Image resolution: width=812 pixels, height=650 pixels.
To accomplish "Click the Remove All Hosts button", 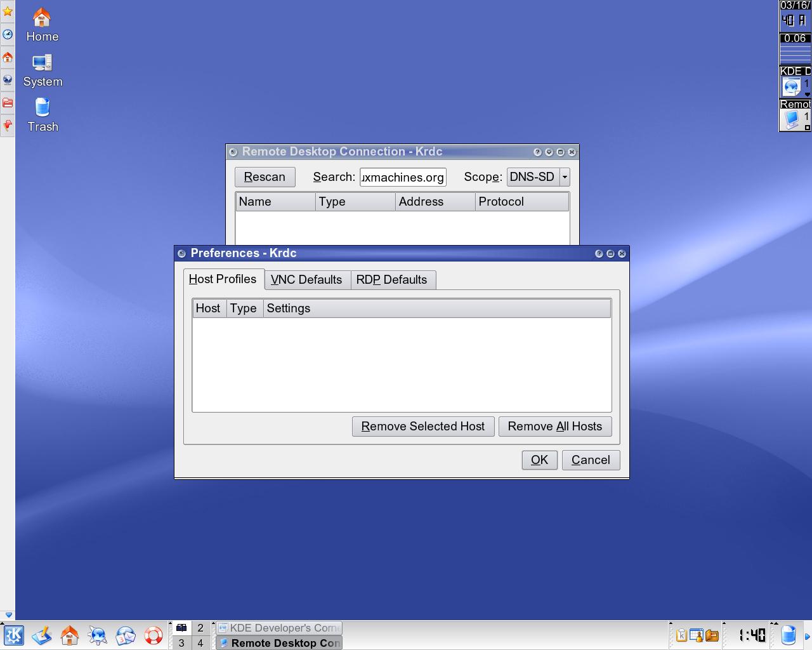I will (555, 427).
